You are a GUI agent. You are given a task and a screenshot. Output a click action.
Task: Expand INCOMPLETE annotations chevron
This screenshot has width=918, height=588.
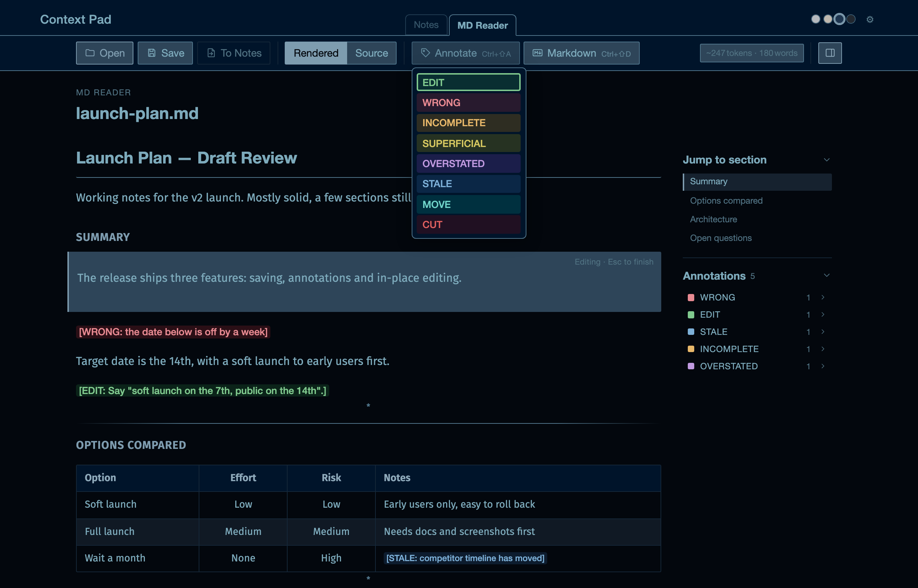[823, 349]
